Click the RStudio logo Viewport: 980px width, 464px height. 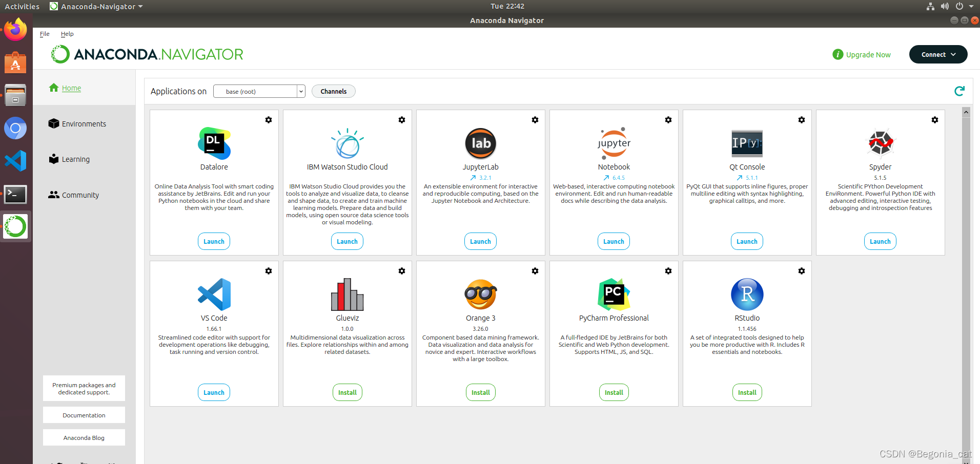pos(747,294)
